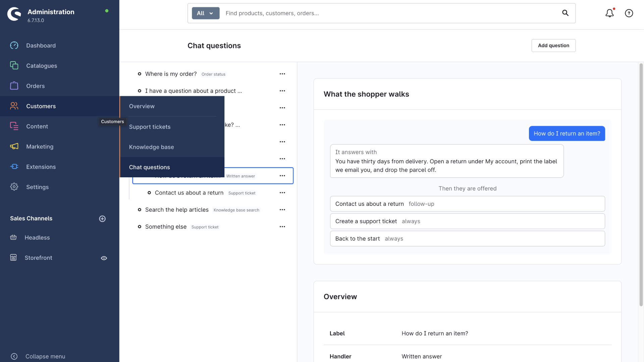Open the options menu for Contact us about a return
This screenshot has width=644, height=362.
click(282, 193)
